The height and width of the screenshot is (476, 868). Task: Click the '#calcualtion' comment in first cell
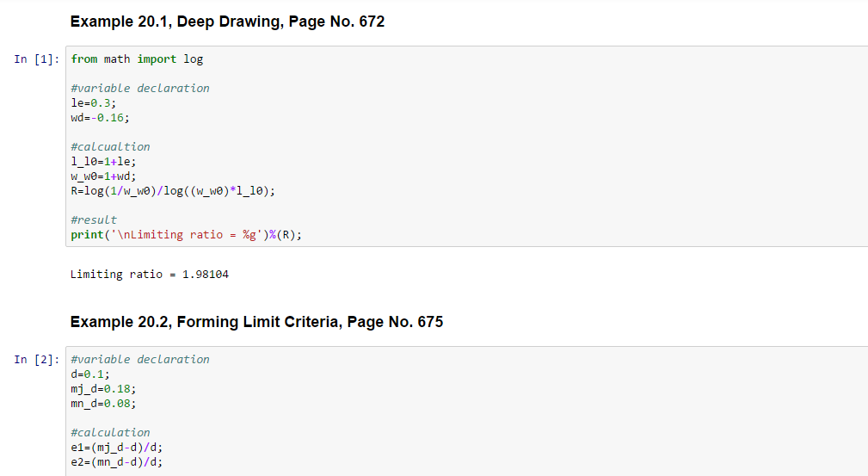coord(110,146)
